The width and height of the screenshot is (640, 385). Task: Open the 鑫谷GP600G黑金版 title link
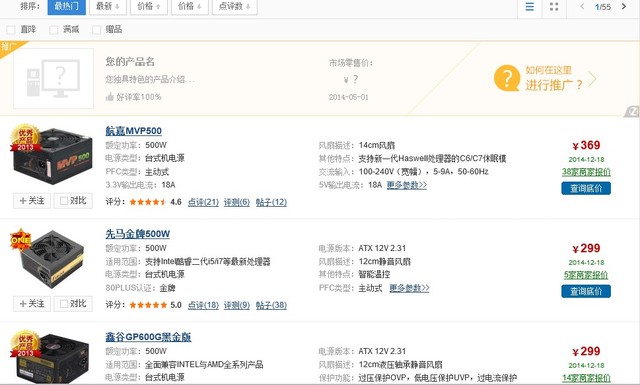[148, 337]
